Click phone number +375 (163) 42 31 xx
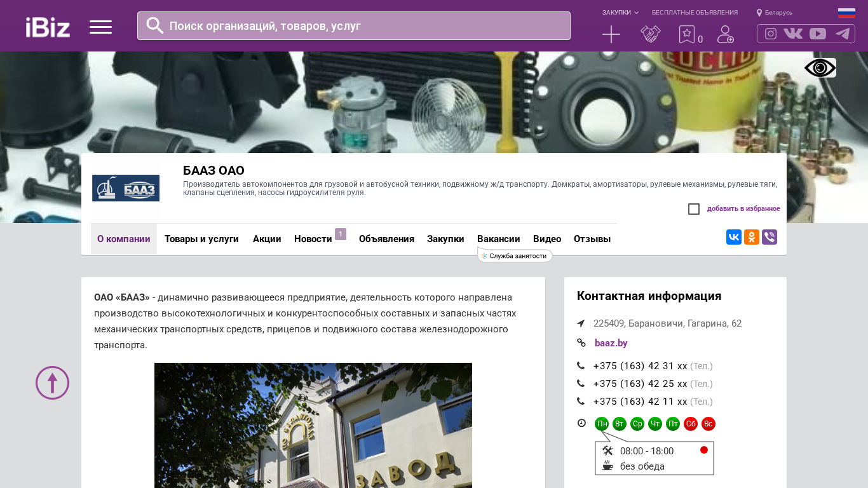 pos(641,366)
